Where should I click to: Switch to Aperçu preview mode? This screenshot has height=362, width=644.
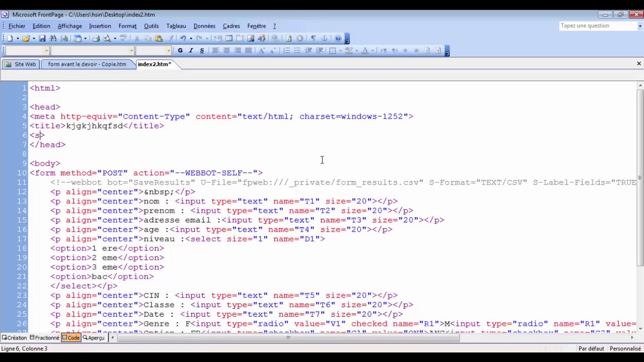click(x=93, y=338)
